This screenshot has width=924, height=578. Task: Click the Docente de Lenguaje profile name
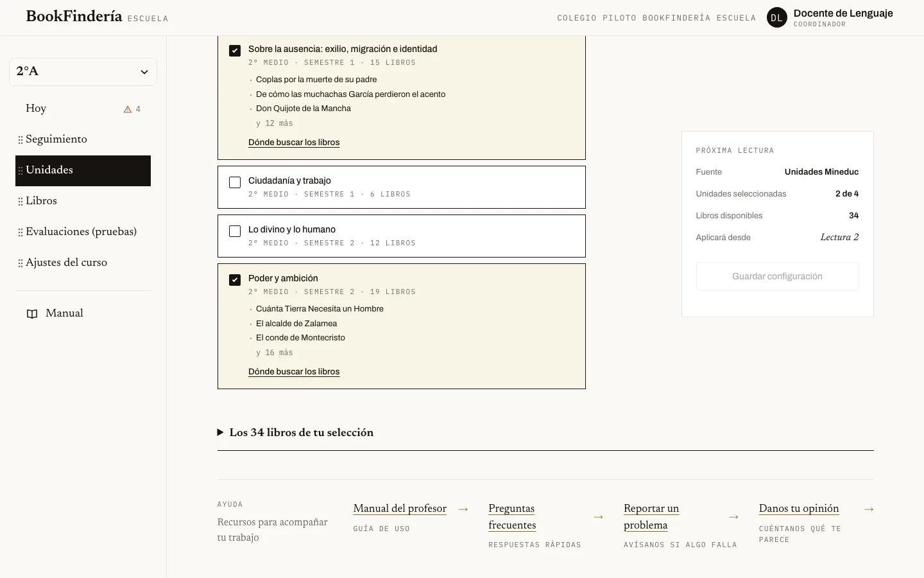pyautogui.click(x=843, y=13)
